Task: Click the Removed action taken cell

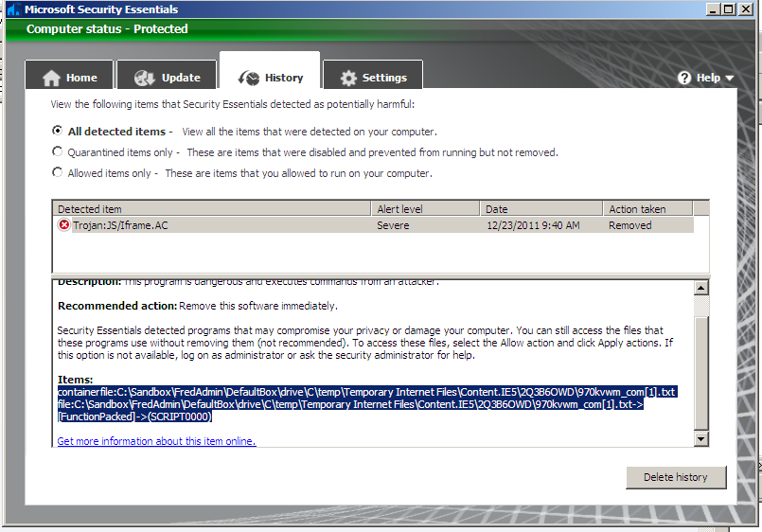Action: point(629,225)
